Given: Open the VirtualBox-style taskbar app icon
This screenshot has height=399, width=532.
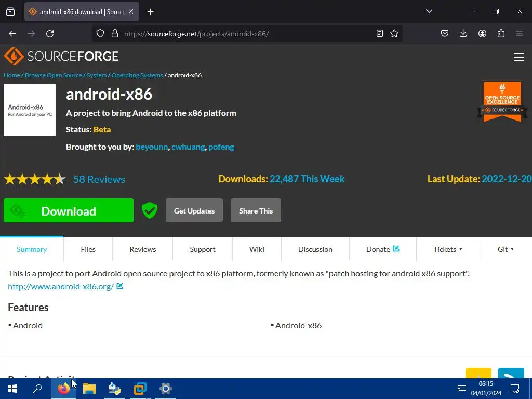Looking at the screenshot, I should click(x=140, y=389).
